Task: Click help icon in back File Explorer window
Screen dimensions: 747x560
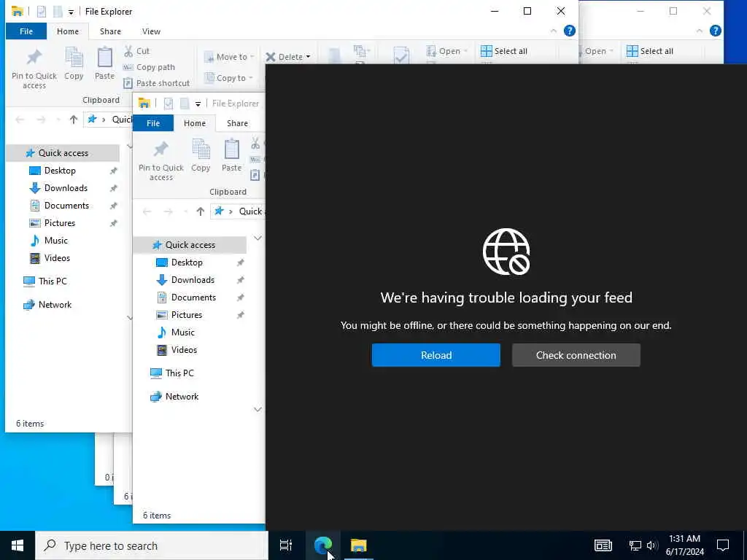Action: [x=569, y=31]
